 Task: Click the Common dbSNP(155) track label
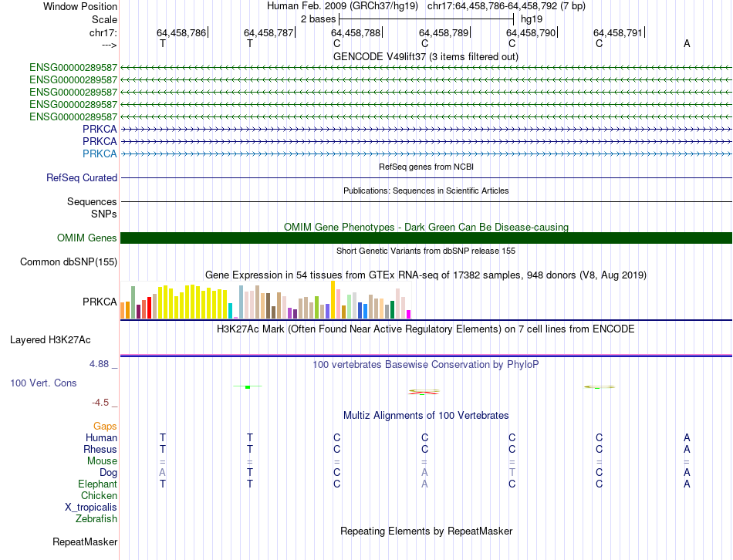[68, 261]
